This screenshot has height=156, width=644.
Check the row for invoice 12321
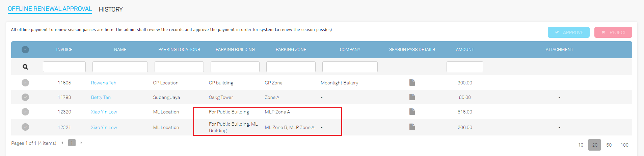click(x=25, y=127)
